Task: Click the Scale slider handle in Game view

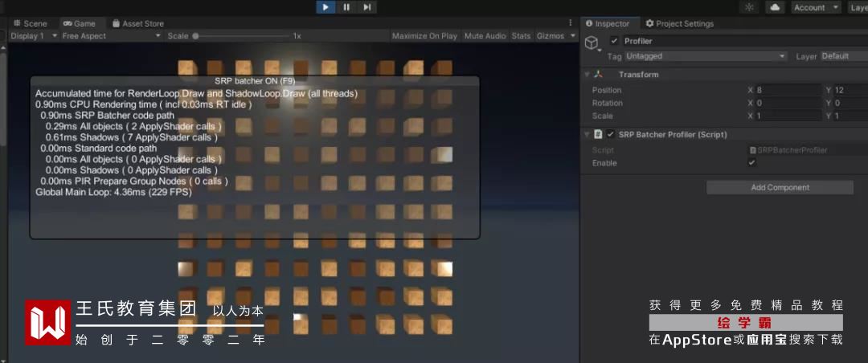Action: (x=195, y=36)
